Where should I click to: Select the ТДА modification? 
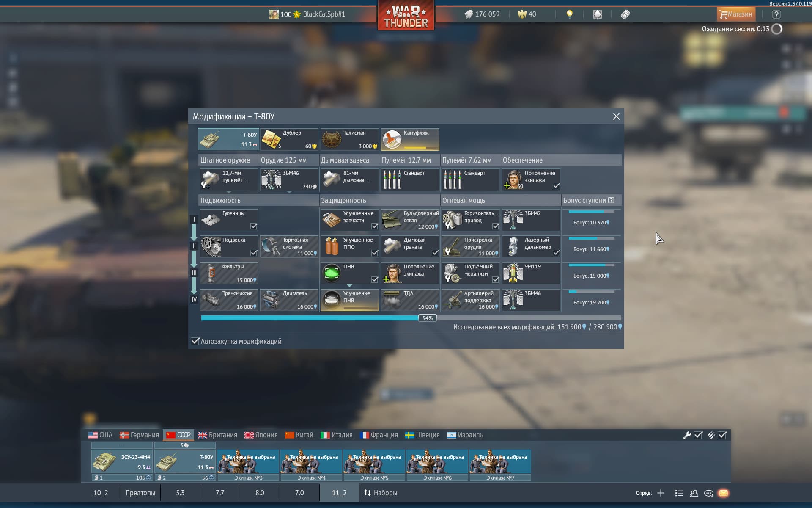[410, 300]
